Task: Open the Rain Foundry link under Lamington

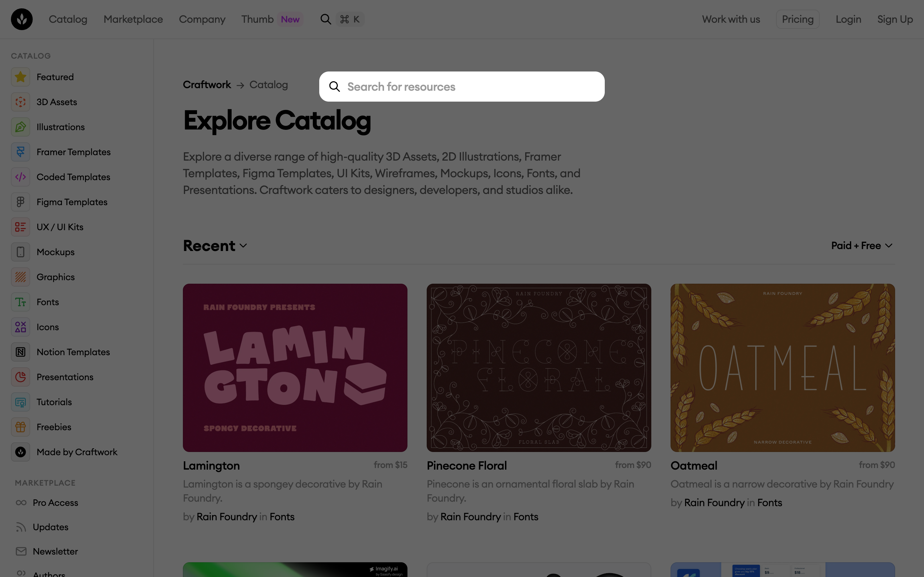Action: click(x=227, y=517)
